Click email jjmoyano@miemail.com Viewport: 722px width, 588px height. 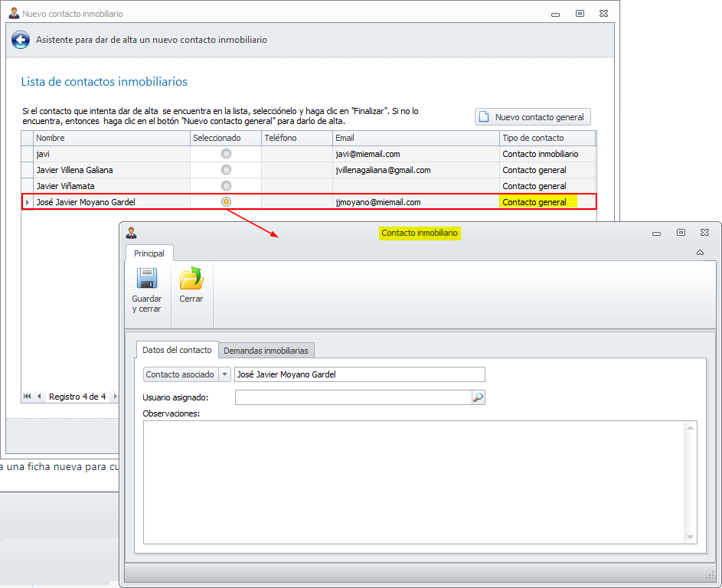click(378, 202)
